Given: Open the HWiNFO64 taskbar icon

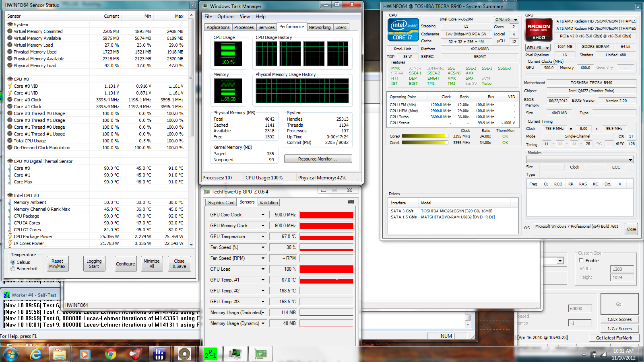Looking at the screenshot, I should 159,354.
